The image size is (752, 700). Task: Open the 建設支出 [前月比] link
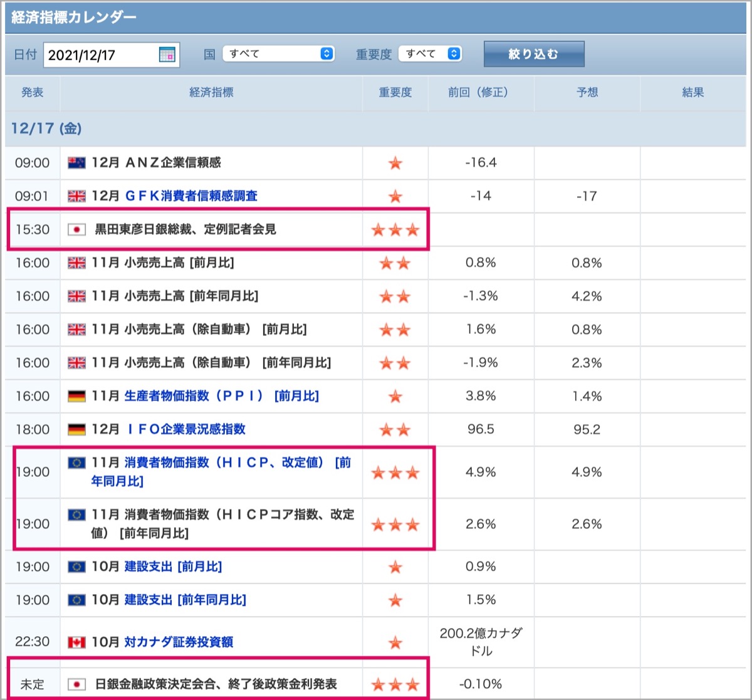click(x=173, y=567)
